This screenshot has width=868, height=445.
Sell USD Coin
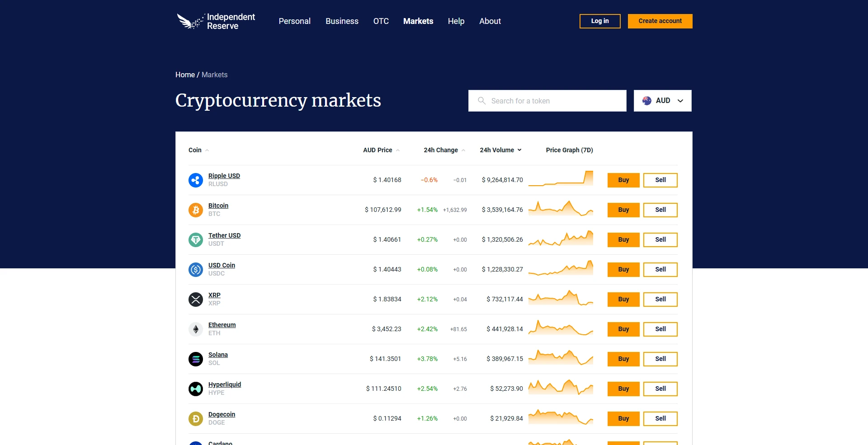(x=660, y=270)
